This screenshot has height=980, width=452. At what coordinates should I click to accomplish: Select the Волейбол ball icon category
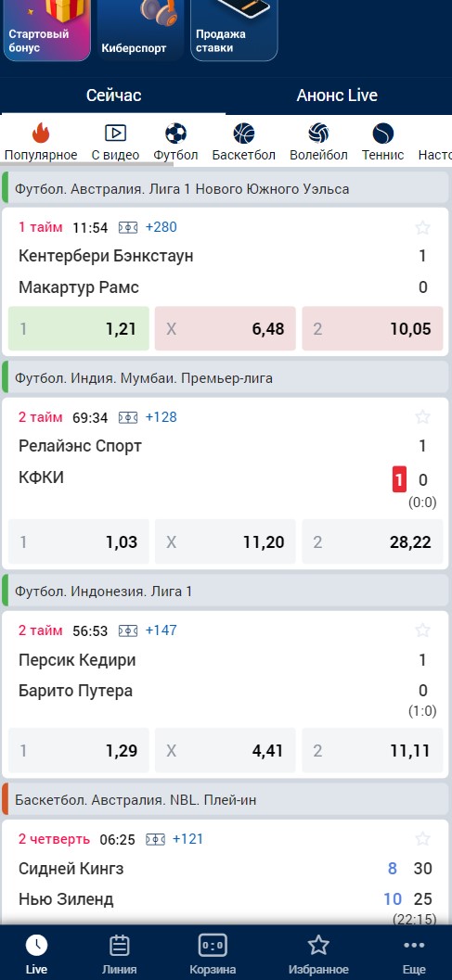coord(318,134)
